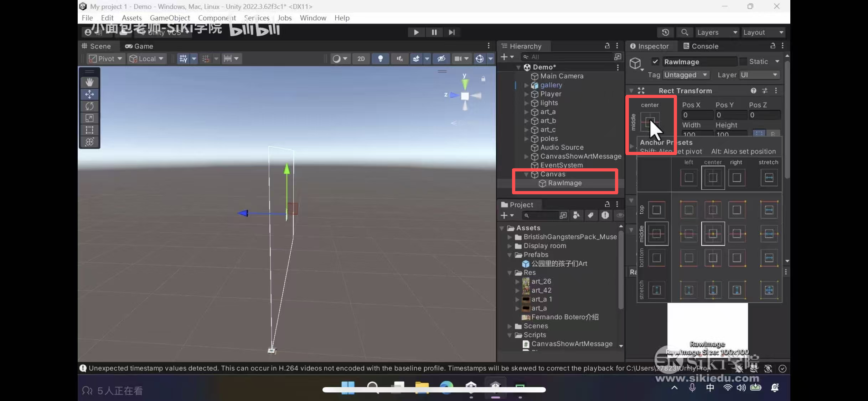
Task: Click Project create plus button
Action: (507, 215)
